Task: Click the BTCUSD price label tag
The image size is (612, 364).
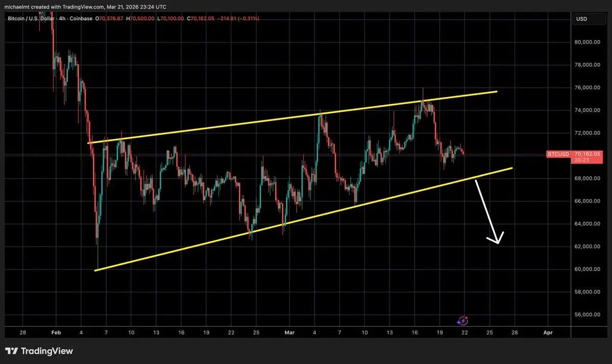Action: pyautogui.click(x=558, y=154)
